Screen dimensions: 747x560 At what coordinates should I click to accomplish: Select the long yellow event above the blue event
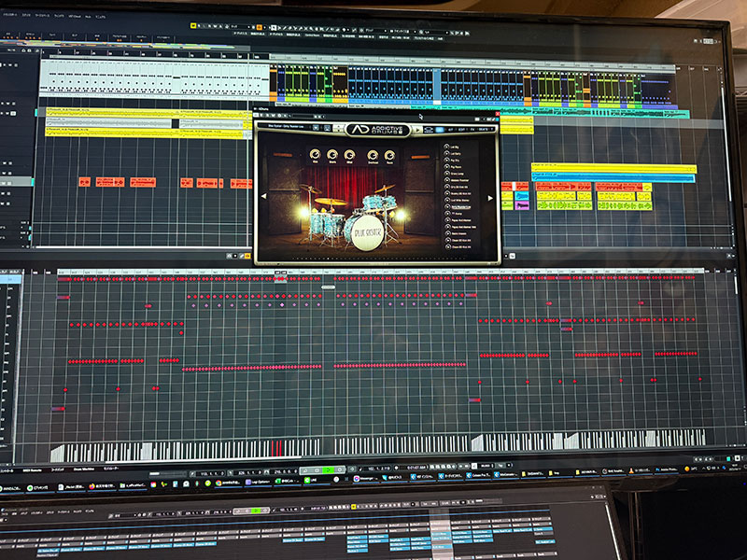(x=614, y=168)
